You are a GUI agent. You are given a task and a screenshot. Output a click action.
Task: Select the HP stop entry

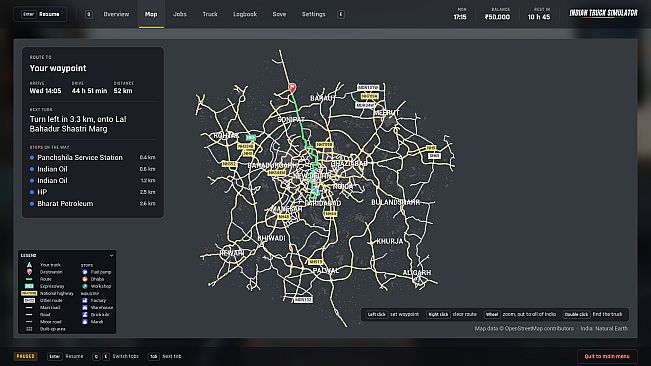click(93, 192)
